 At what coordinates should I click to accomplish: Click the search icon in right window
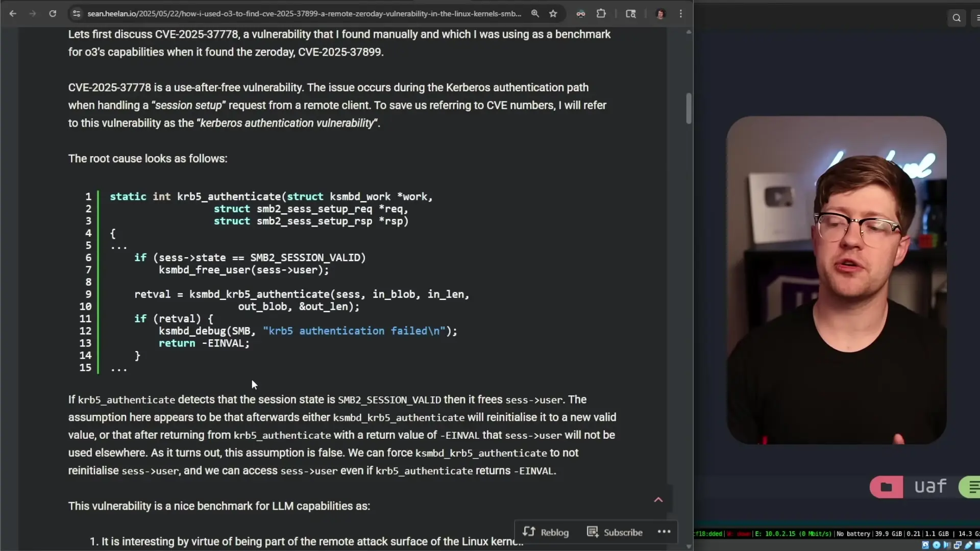[x=957, y=18]
